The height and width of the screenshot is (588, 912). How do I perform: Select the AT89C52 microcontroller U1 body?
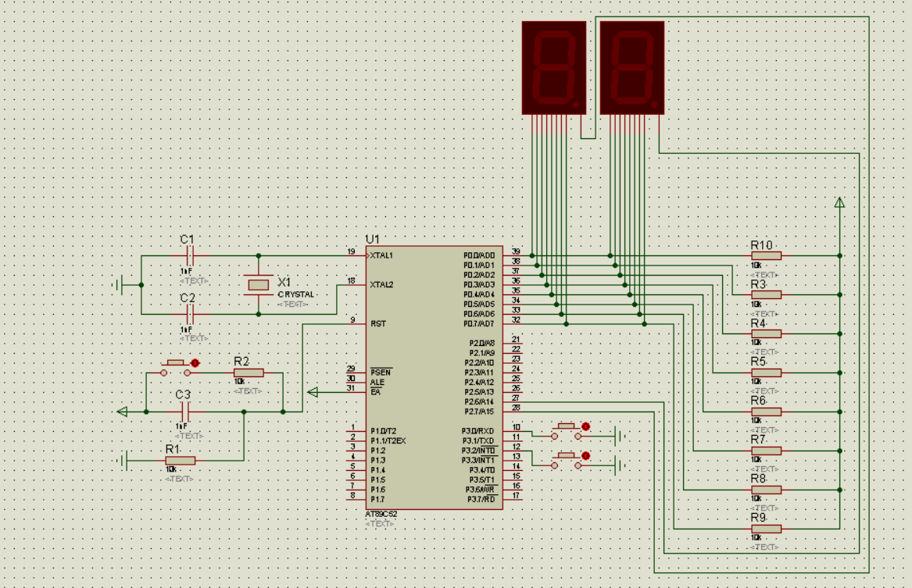pyautogui.click(x=434, y=378)
